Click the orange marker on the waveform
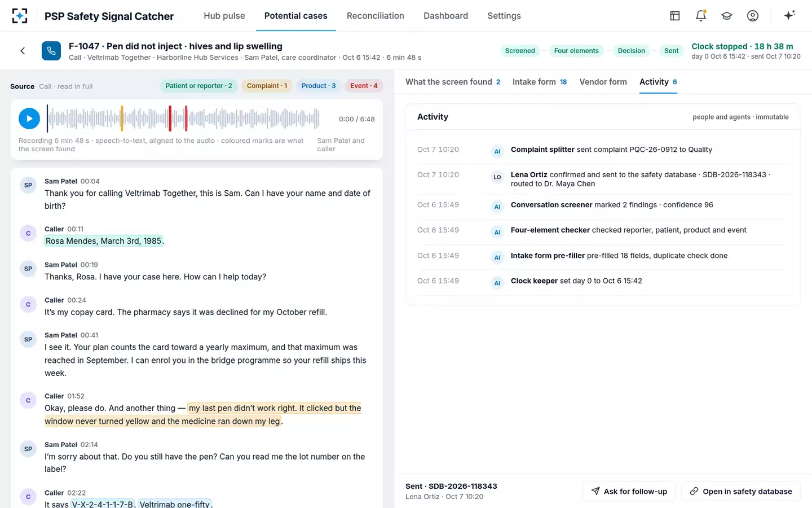Viewport: 812px width, 508px height. tap(122, 119)
